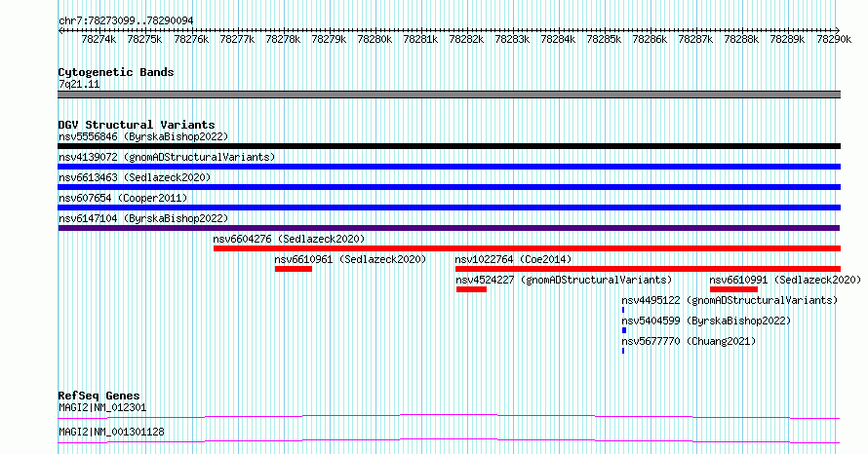Click the 78290k ruler tick label
The width and height of the screenshot is (868, 454).
click(x=834, y=39)
